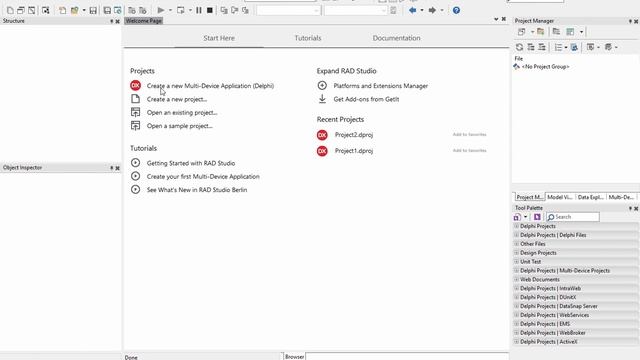Screen dimensions: 640x360
Task: Click Open an existing project link
Action: click(x=182, y=113)
